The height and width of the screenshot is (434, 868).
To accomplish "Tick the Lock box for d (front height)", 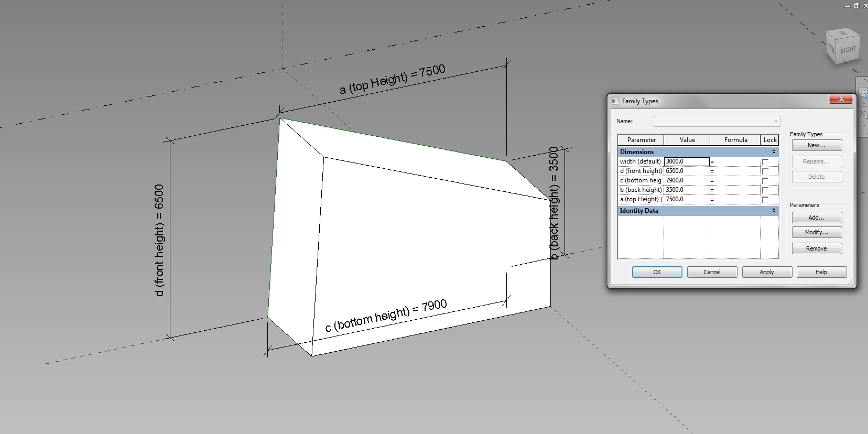I will 765,171.
